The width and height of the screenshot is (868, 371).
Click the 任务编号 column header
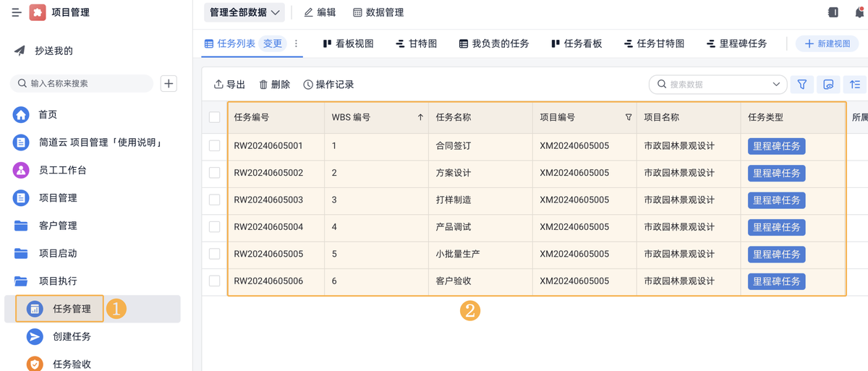coord(276,117)
